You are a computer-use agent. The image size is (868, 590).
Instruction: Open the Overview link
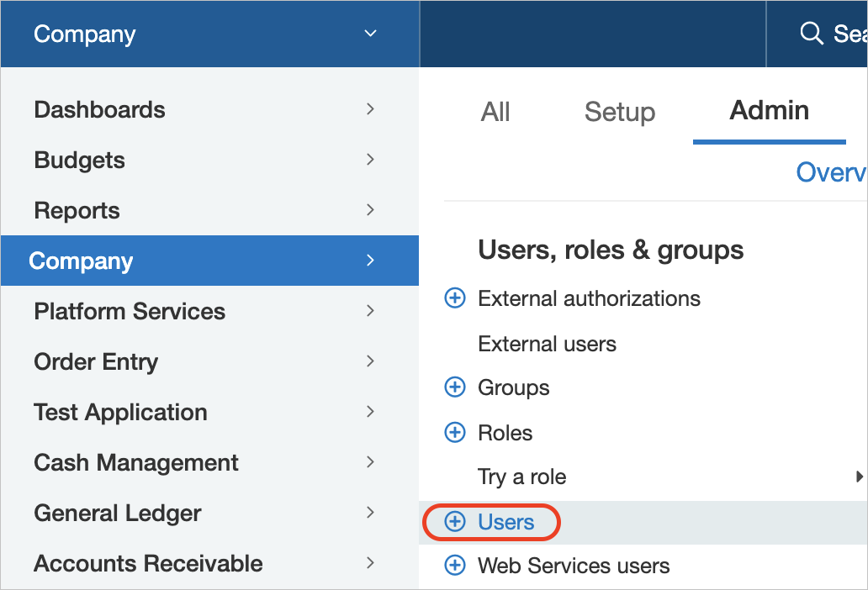pyautogui.click(x=832, y=172)
